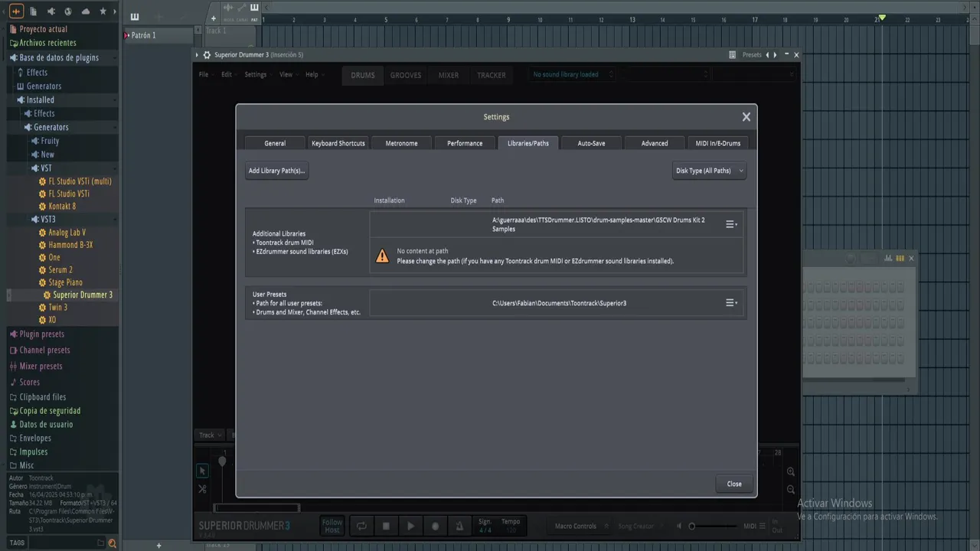980x551 pixels.
Task: Open the Advanced settings tab
Action: pyautogui.click(x=655, y=143)
